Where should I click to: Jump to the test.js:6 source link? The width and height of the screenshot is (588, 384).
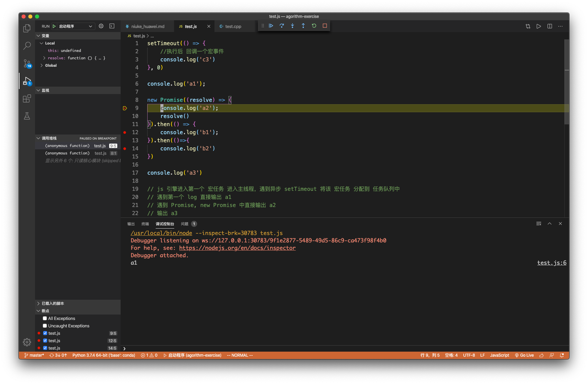coord(552,263)
